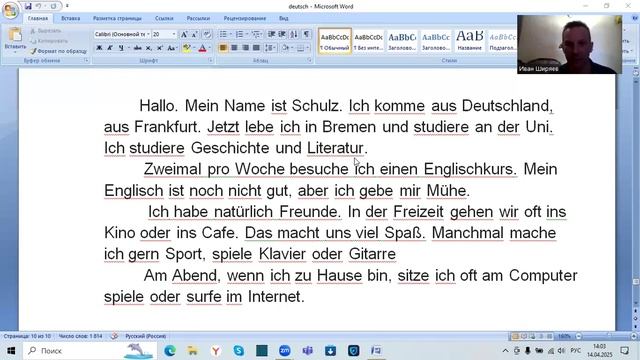Clear formatting with eraser icon
Viewport: 640px width, 360px height.
click(x=207, y=34)
